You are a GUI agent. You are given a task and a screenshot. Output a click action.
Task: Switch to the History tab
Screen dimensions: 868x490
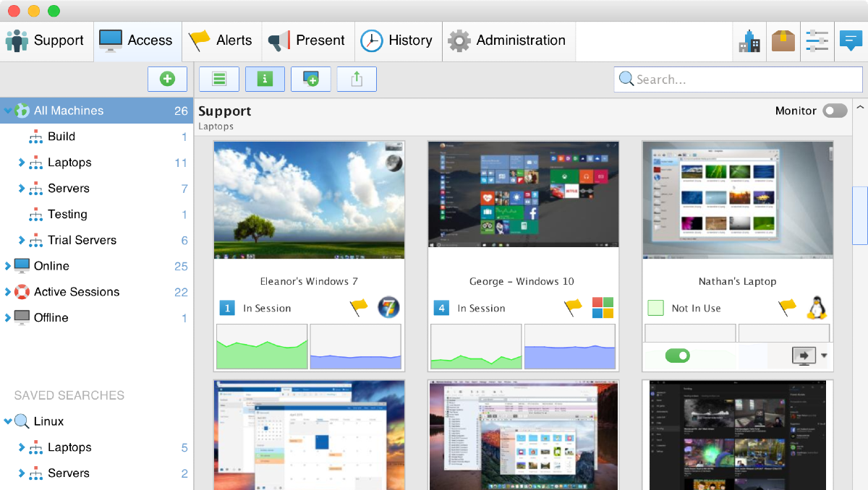tap(396, 40)
